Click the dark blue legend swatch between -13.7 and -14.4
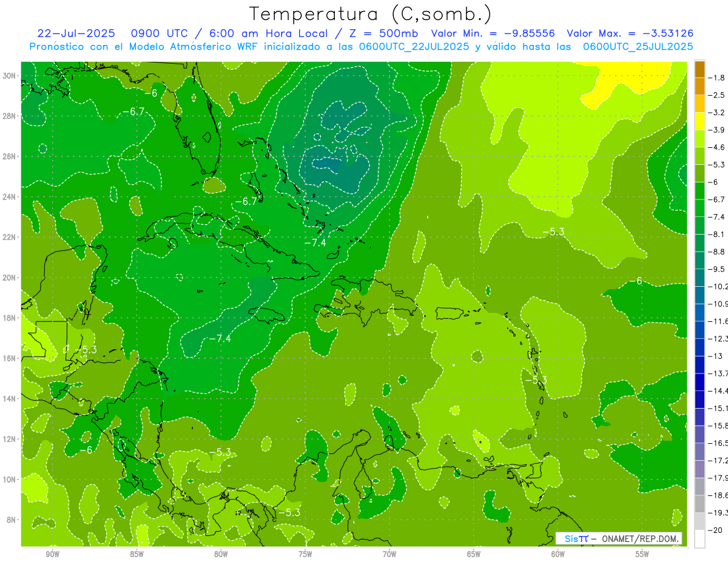728x562 pixels. coord(699,382)
